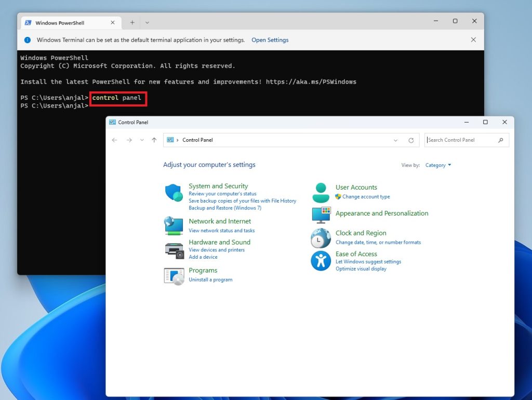Click Uninstall a program
This screenshot has width=532, height=400.
coord(210,279)
